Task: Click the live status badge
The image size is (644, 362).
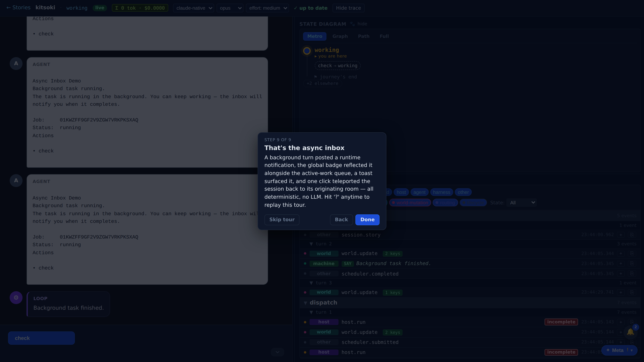Action: coord(99,8)
